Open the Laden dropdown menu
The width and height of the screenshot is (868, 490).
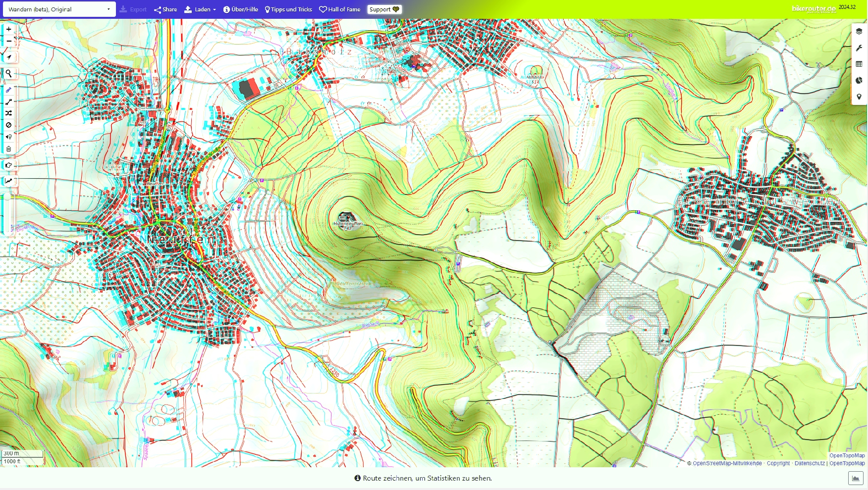[x=200, y=9]
